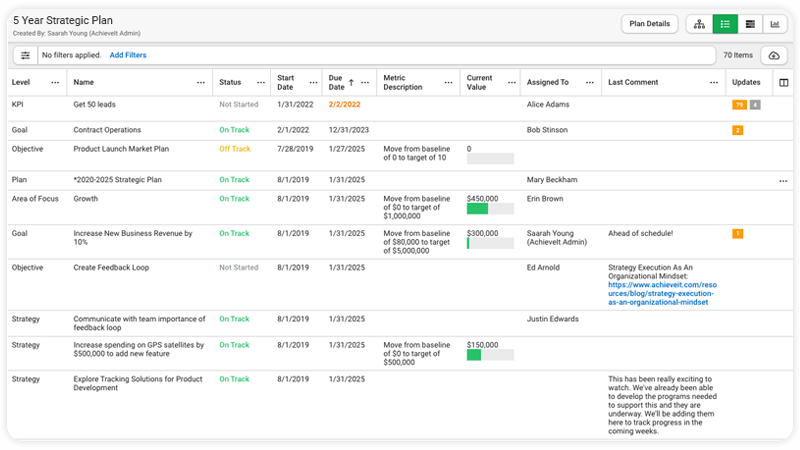The width and height of the screenshot is (800, 450).
Task: Click the $300,000 New Business Revenue progress bar
Action: pyautogui.click(x=490, y=243)
